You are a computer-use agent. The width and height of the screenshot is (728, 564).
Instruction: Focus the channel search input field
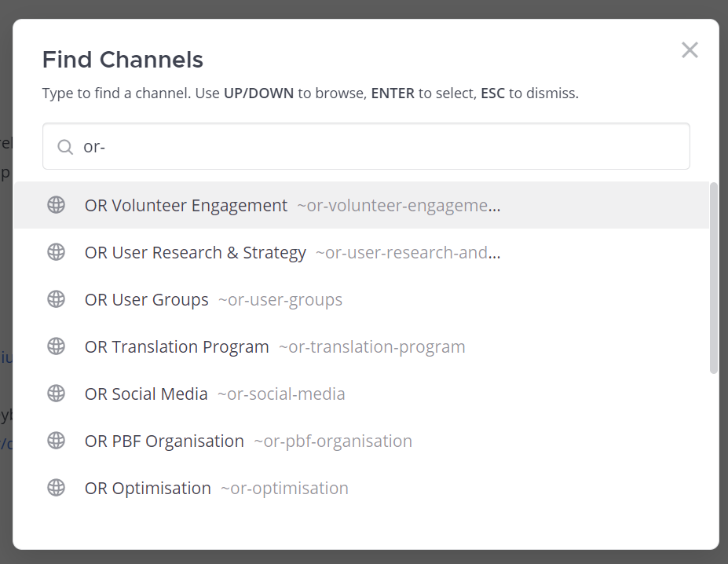[x=377, y=147]
